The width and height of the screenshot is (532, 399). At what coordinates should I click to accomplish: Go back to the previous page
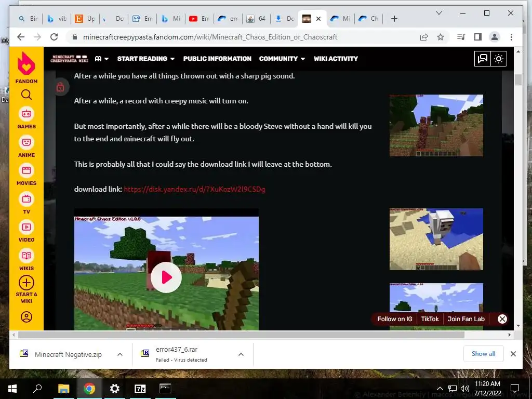point(21,37)
